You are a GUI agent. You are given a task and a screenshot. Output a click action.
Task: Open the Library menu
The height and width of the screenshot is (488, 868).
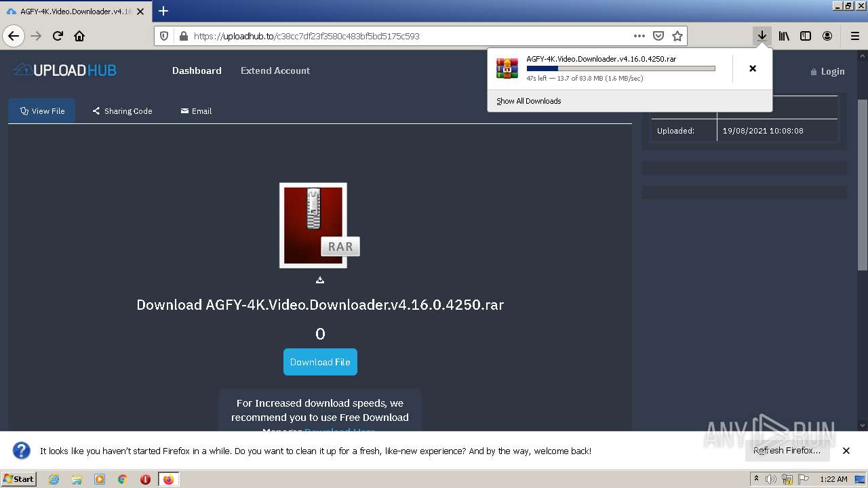[x=784, y=36]
